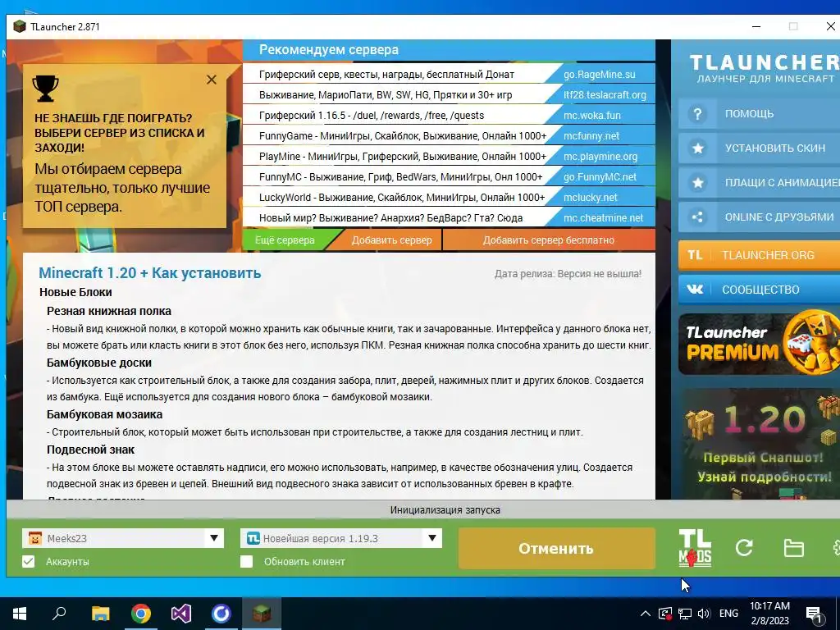Open the TL Mods icon
This screenshot has height=630, width=840.
tap(695, 547)
